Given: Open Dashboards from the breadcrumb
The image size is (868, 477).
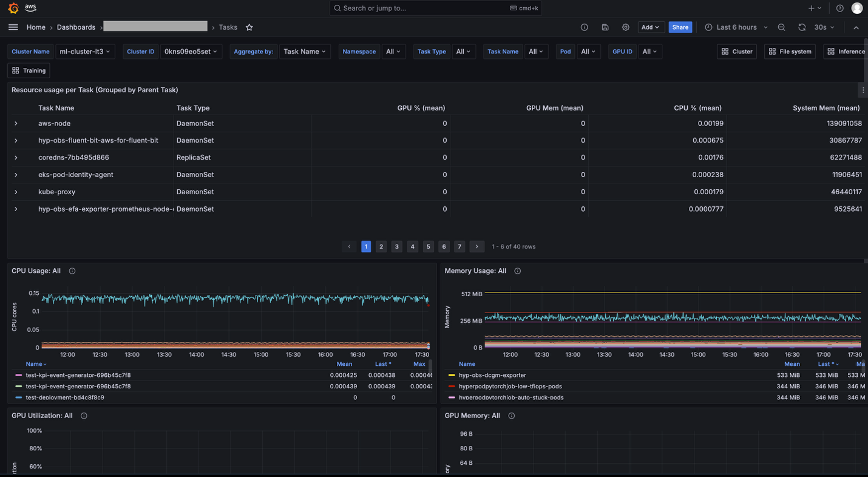Looking at the screenshot, I should pos(76,27).
